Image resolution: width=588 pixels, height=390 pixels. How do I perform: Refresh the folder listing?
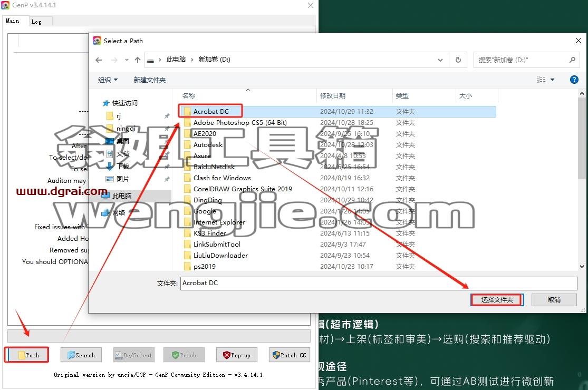(458, 60)
